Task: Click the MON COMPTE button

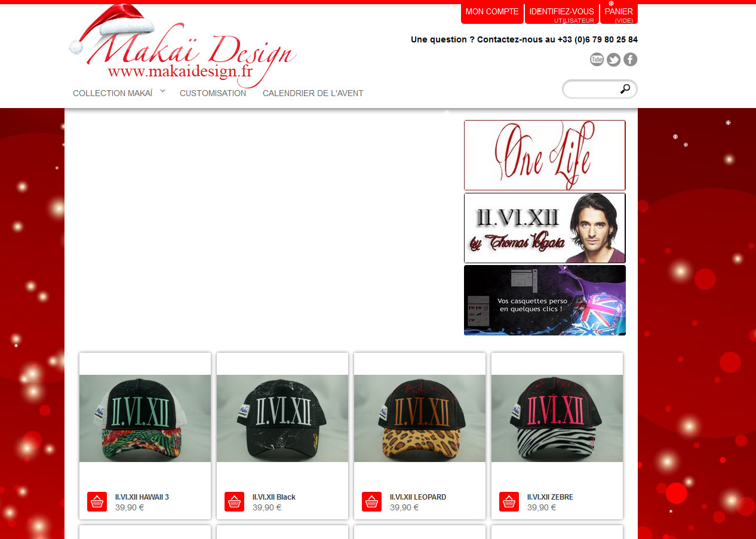Action: 492,13
